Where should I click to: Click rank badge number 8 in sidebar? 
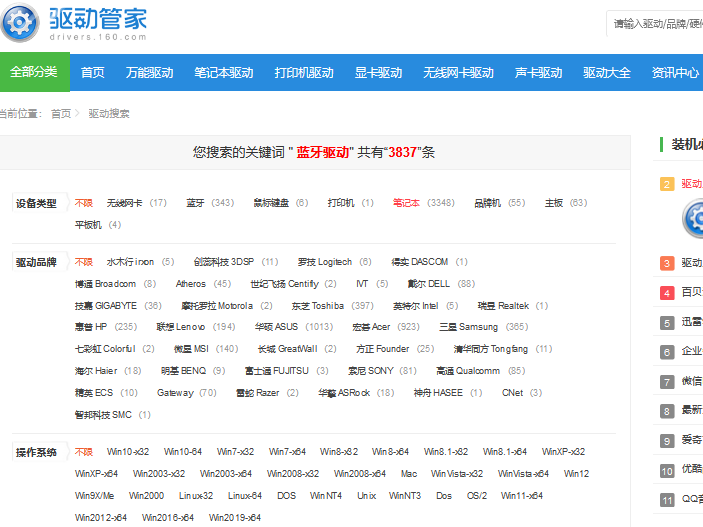pos(667,411)
